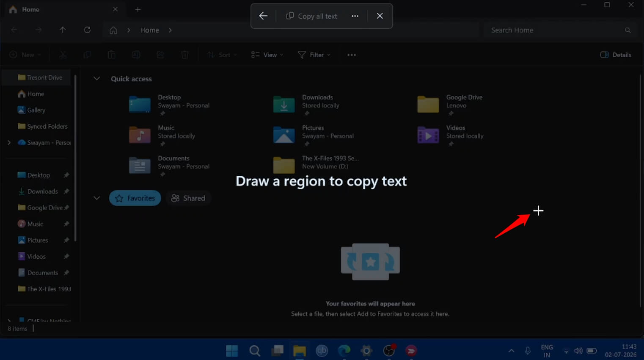Collapse the Favorites section chevron

pos(96,198)
